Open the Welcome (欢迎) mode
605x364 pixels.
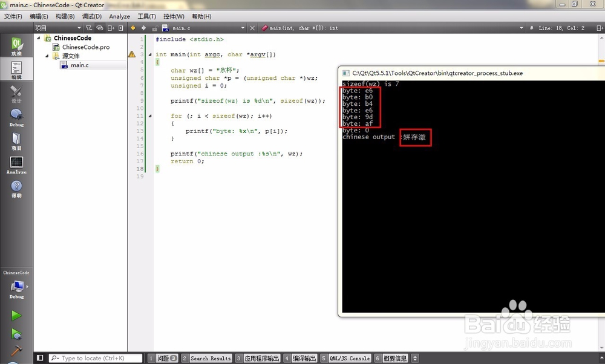click(x=16, y=46)
